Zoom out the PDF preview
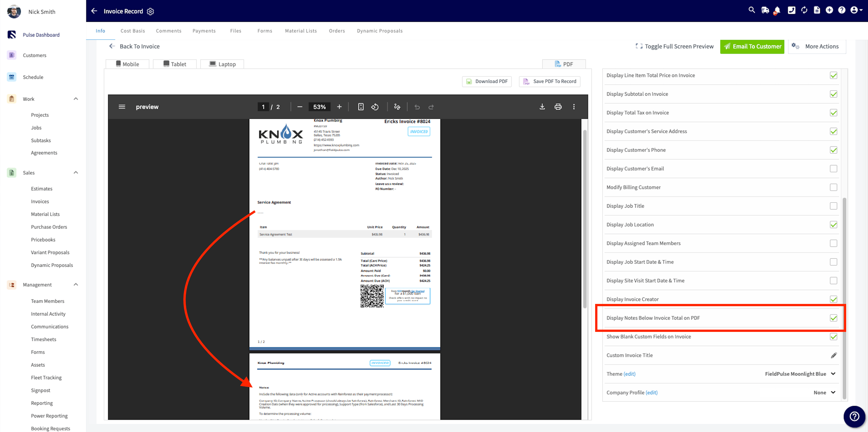The image size is (868, 432). coord(299,107)
